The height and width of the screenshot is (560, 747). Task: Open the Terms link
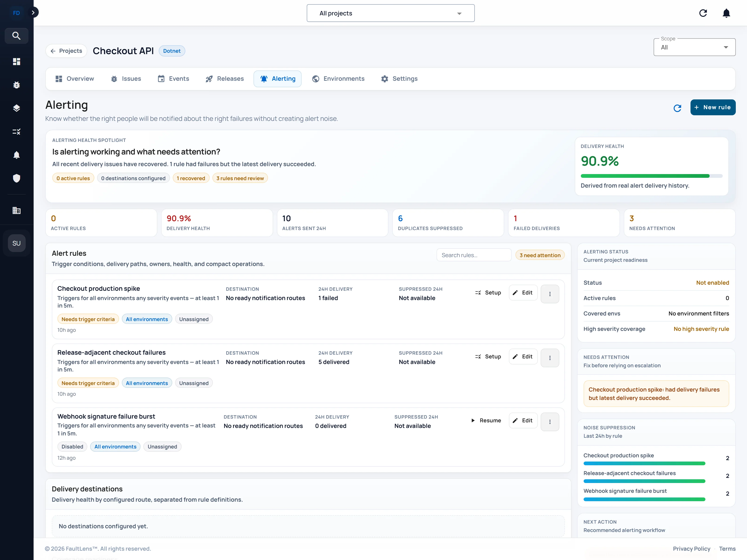727,549
